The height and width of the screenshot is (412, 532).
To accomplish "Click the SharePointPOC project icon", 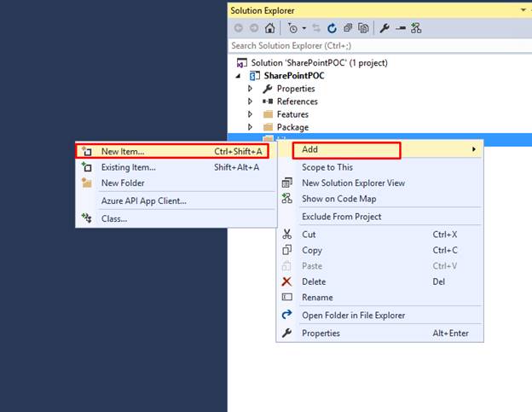I will coord(254,76).
